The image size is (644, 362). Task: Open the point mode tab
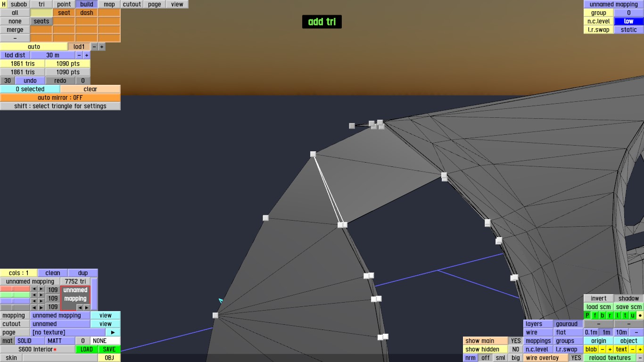coord(64,4)
